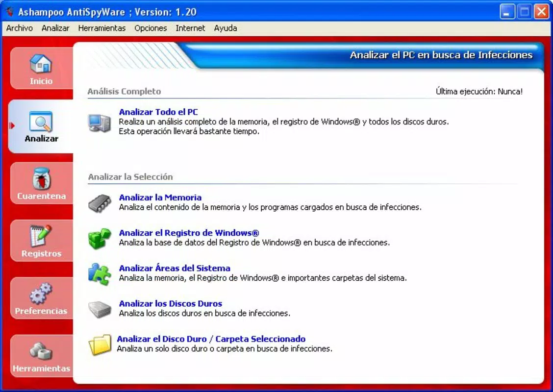This screenshot has height=392, width=553.
Task: Minimize the Ashampoo AntiSpyWare window
Action: 507,12
